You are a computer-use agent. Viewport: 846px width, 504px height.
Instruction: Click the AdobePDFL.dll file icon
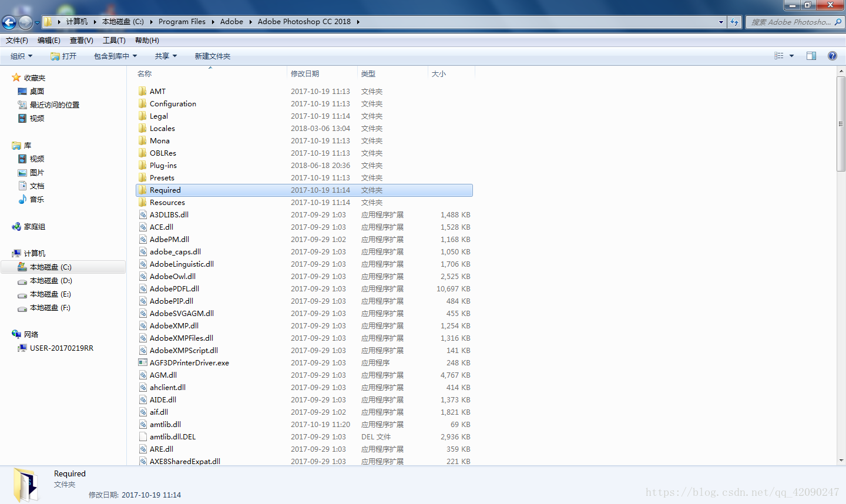tap(143, 288)
